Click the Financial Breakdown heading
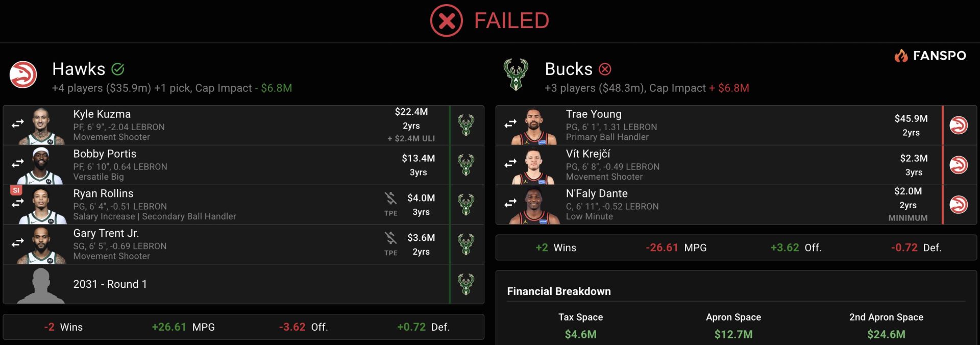The width and height of the screenshot is (980, 345). pos(559,291)
